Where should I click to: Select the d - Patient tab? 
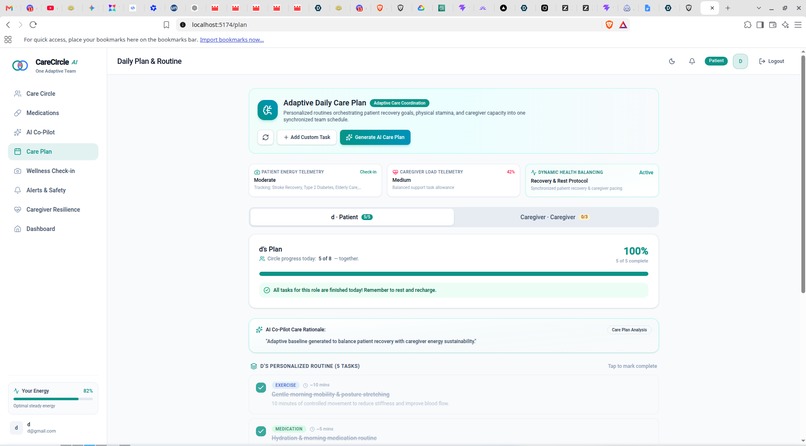(x=352, y=217)
